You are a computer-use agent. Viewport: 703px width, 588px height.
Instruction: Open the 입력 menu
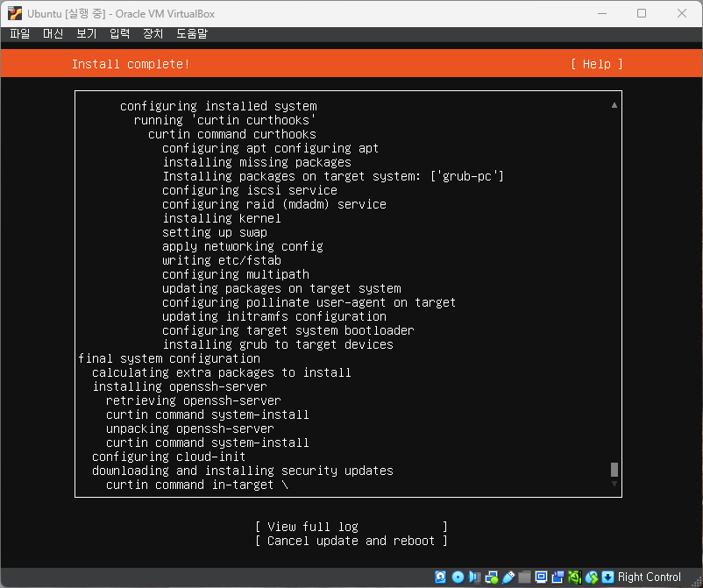click(x=120, y=33)
